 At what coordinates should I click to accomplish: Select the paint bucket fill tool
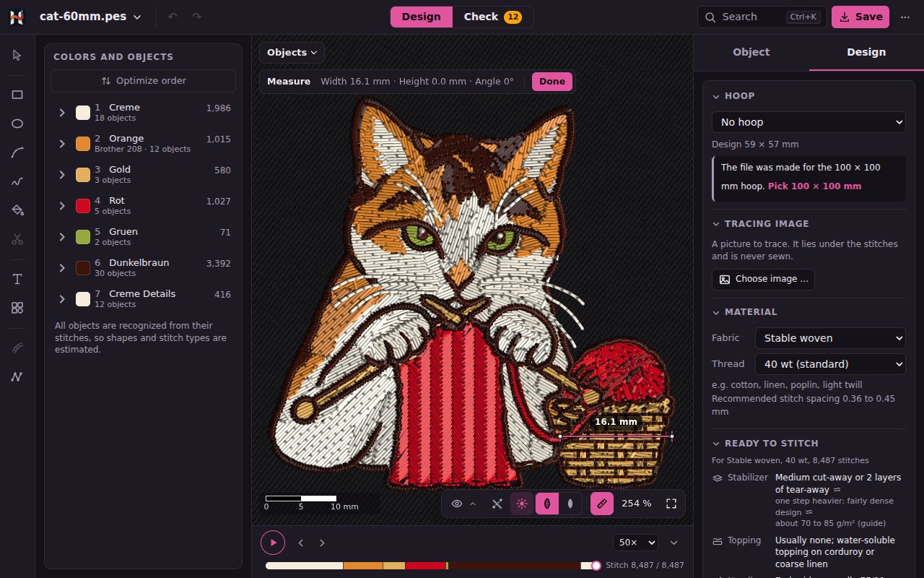[x=17, y=210]
